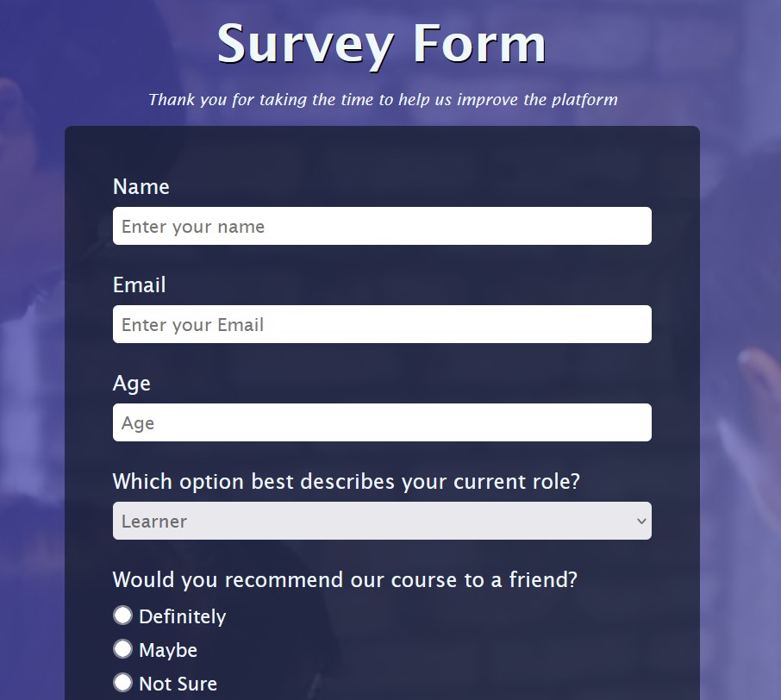
Task: Click the thank-you subtitle text
Action: [x=383, y=99]
